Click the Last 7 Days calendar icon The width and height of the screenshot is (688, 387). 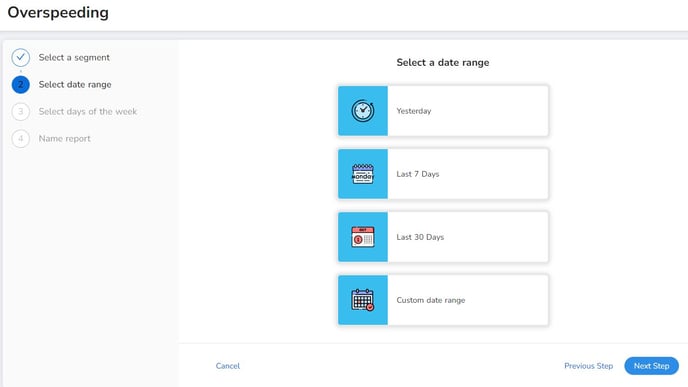tap(363, 174)
